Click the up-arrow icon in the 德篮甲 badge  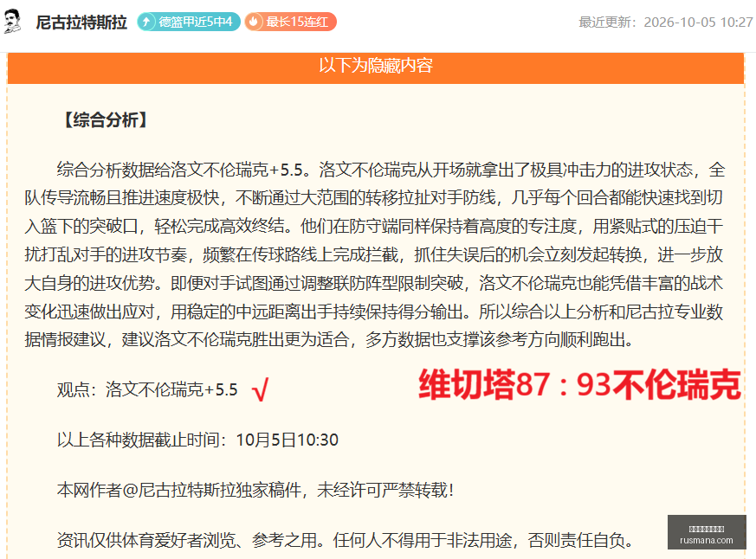tap(146, 22)
